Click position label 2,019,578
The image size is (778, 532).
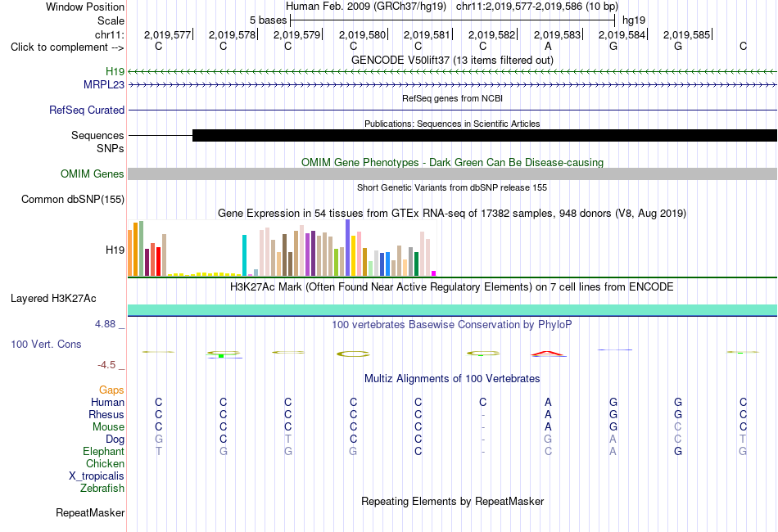[x=232, y=34]
